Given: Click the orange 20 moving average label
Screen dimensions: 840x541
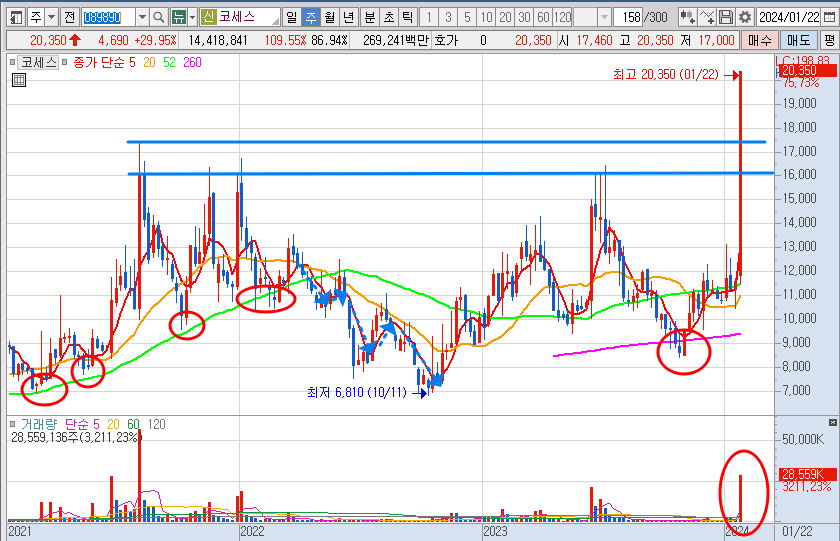Looking at the screenshot, I should click(x=149, y=63).
